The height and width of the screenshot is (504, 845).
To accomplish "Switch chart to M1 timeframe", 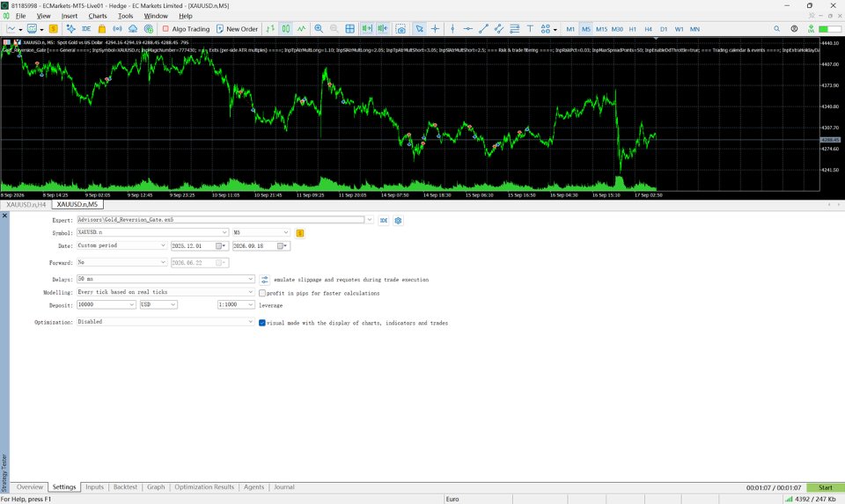I will click(570, 29).
